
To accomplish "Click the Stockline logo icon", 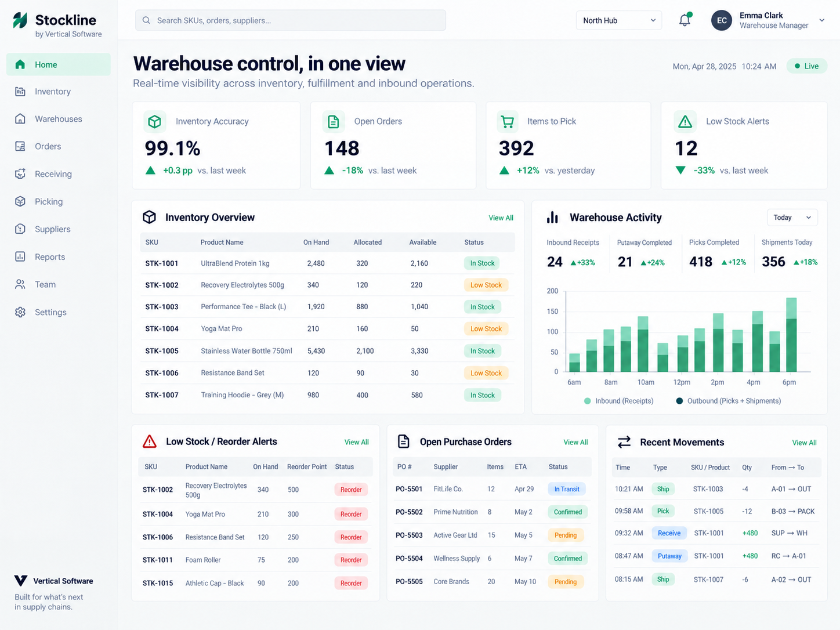I will coord(20,20).
